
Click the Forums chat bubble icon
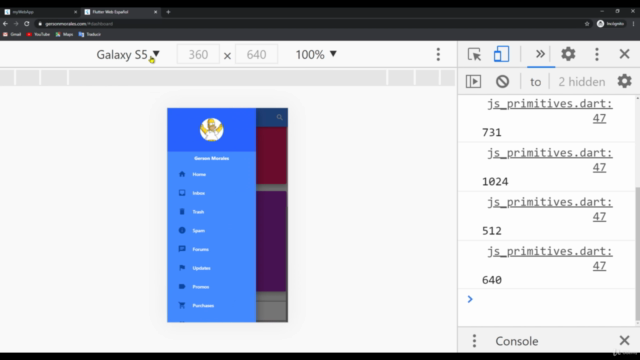tap(182, 249)
